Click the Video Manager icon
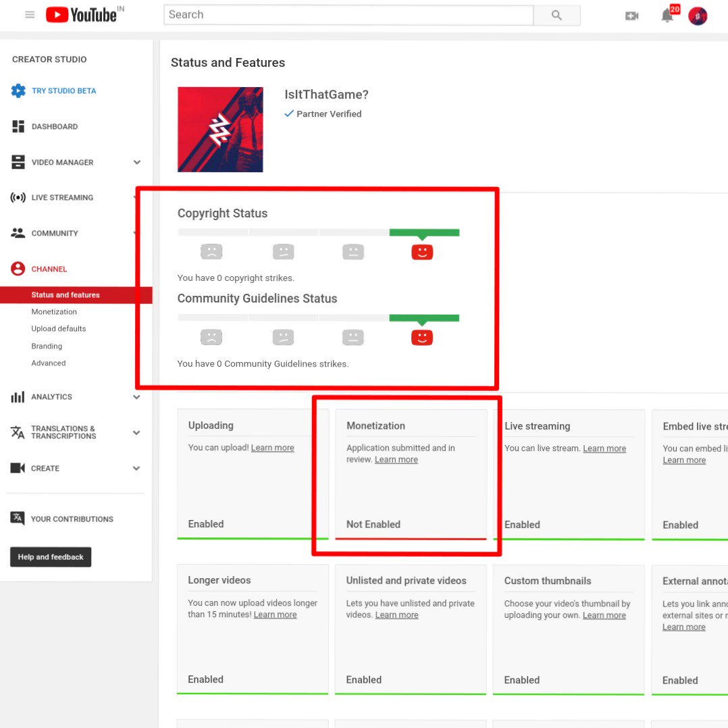The width and height of the screenshot is (728, 728). [18, 162]
